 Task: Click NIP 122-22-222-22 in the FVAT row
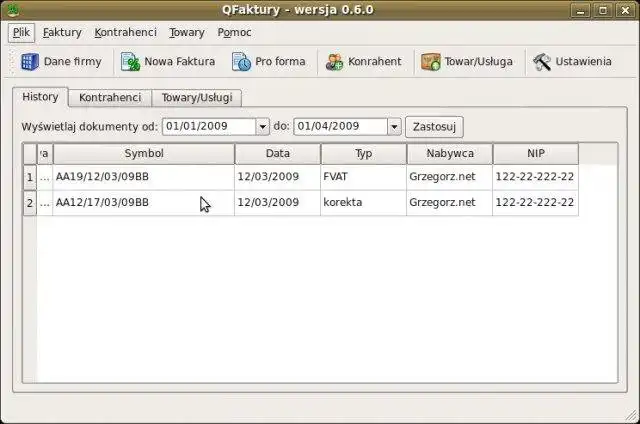536,177
